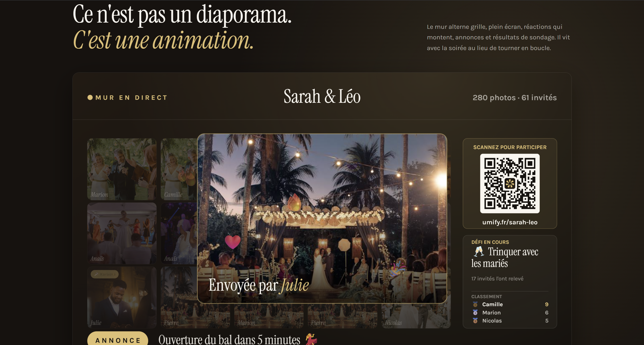Click the "DÉFI EN COURS" label

[x=490, y=242]
